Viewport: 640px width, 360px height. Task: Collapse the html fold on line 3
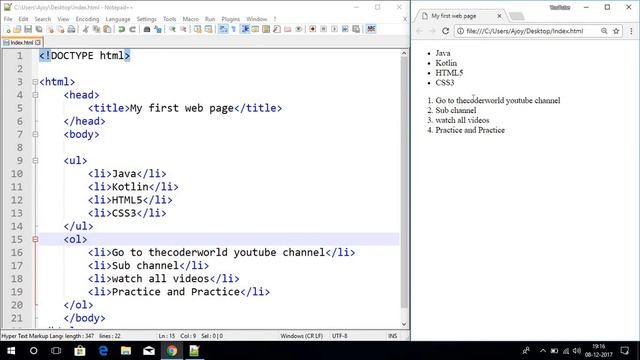tap(35, 82)
